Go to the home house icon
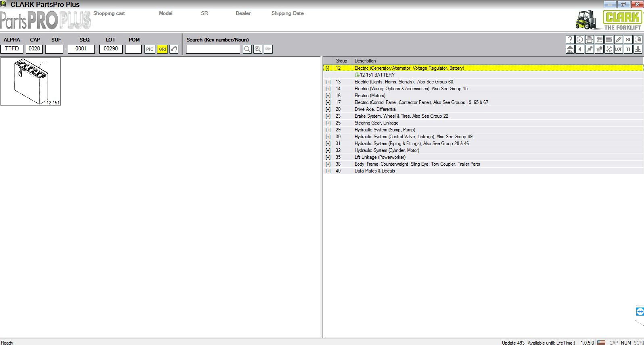The image size is (644, 345). pos(570,49)
